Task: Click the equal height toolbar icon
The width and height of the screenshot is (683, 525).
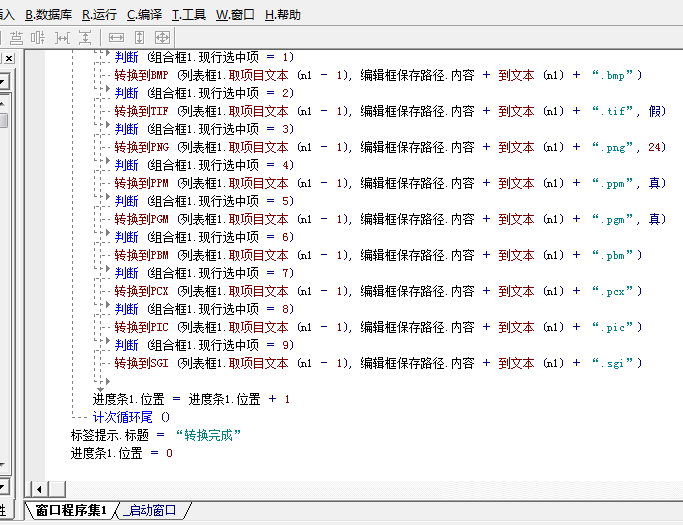Action: click(139, 37)
